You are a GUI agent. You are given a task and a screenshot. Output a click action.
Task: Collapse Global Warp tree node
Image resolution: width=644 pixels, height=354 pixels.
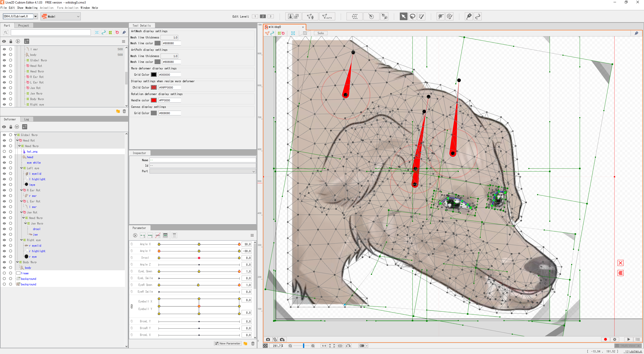coord(16,135)
